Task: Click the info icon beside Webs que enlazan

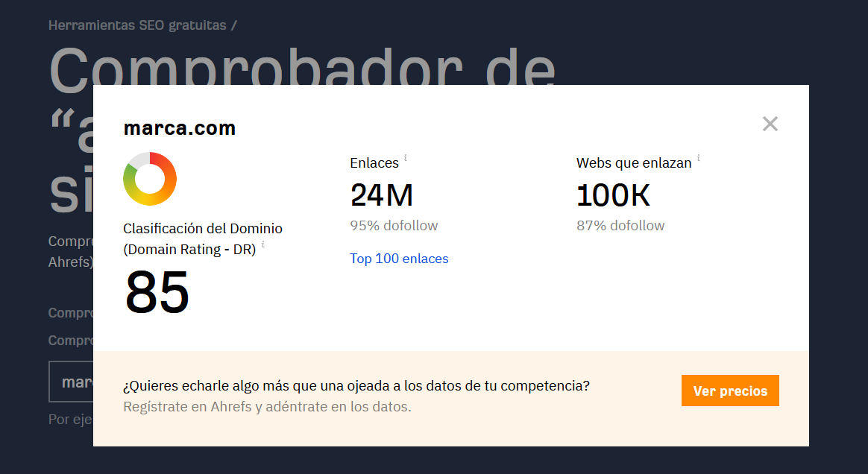Action: pyautogui.click(x=699, y=158)
